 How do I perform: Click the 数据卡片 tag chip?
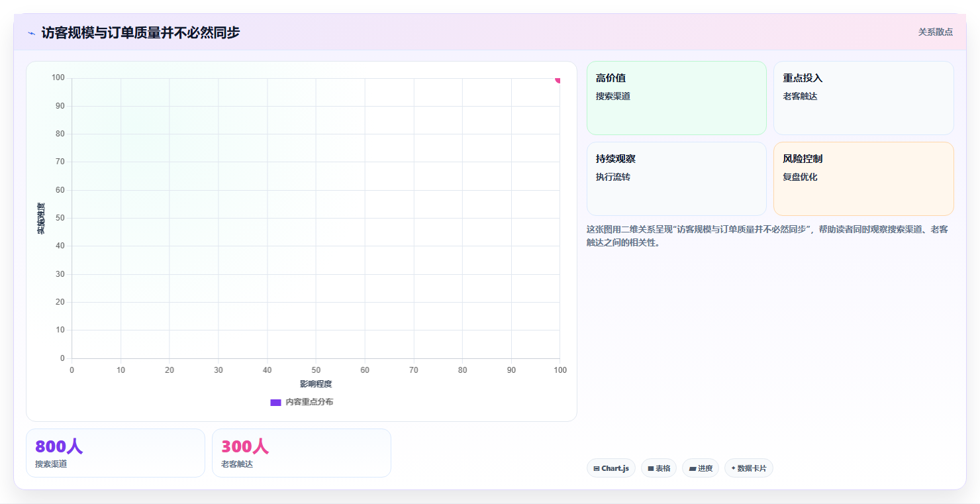[748, 468]
